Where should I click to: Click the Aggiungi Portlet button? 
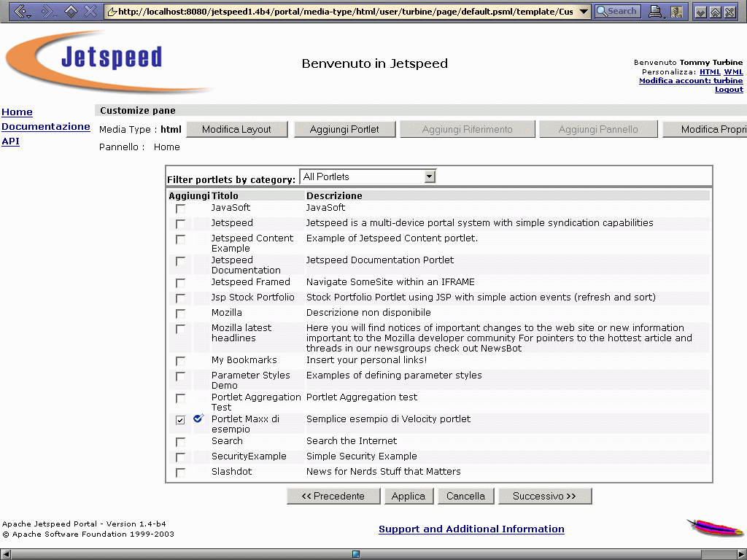(344, 129)
